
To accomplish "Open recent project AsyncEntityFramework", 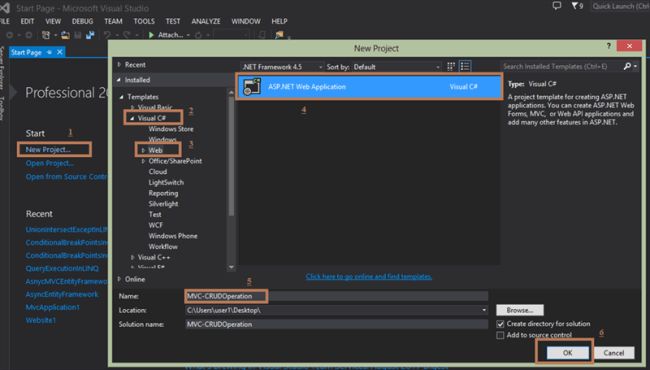I will tap(62, 294).
